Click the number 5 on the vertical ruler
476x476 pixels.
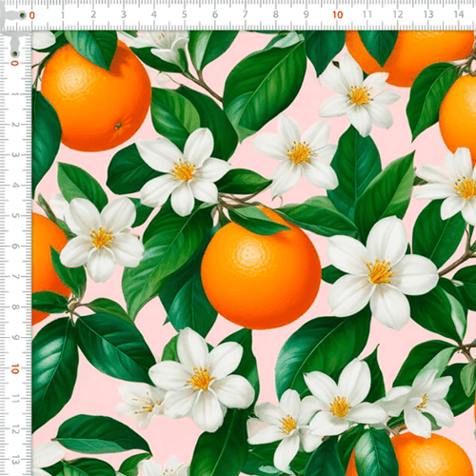point(15,216)
